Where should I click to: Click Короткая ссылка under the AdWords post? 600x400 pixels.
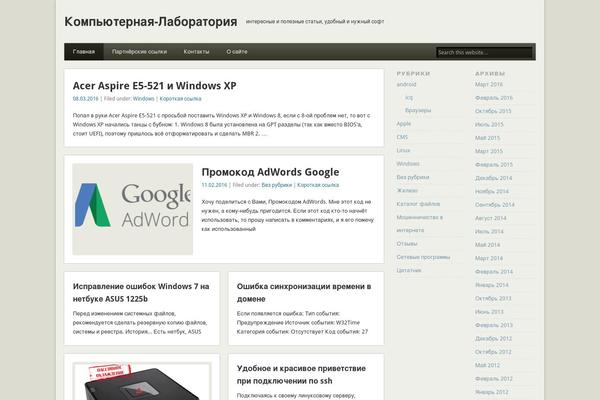318,185
